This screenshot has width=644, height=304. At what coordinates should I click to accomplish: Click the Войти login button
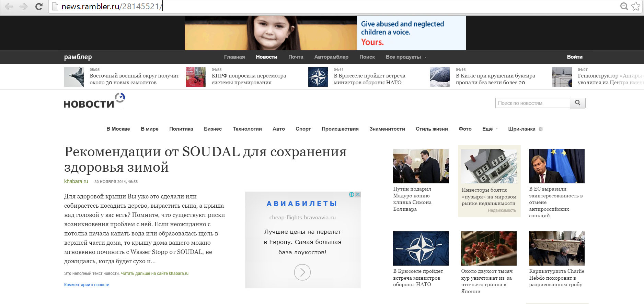575,57
